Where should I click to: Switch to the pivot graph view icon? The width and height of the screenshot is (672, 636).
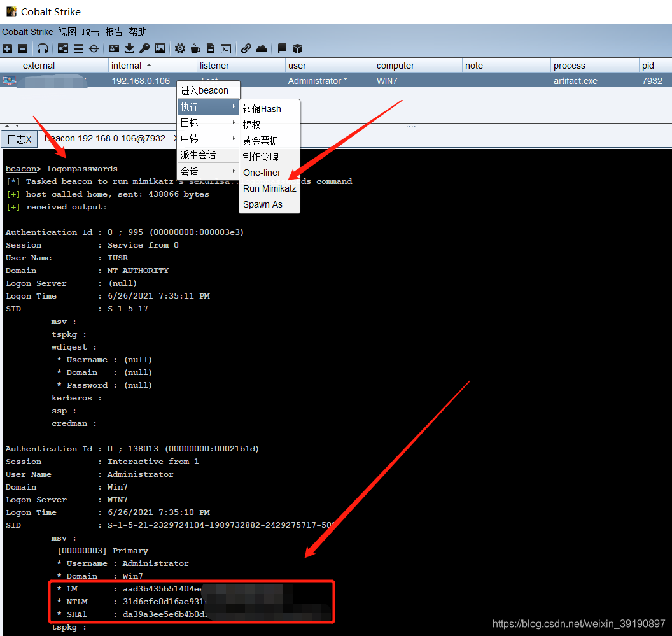(63, 48)
